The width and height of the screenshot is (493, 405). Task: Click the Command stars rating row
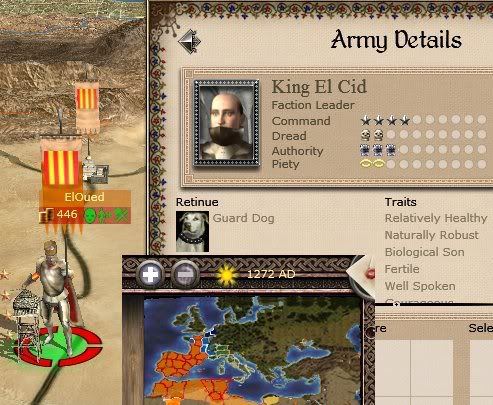point(423,120)
